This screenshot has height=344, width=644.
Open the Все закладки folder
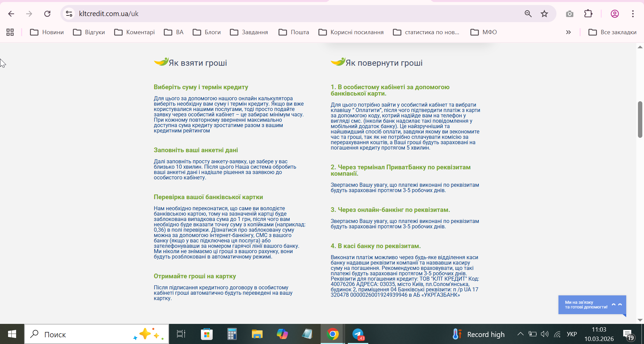point(612,32)
